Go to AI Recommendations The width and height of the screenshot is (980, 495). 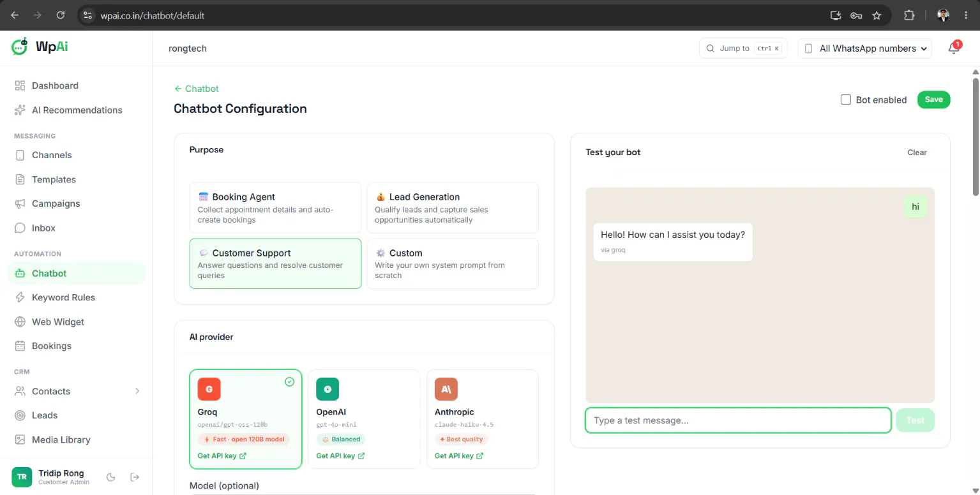click(x=77, y=110)
